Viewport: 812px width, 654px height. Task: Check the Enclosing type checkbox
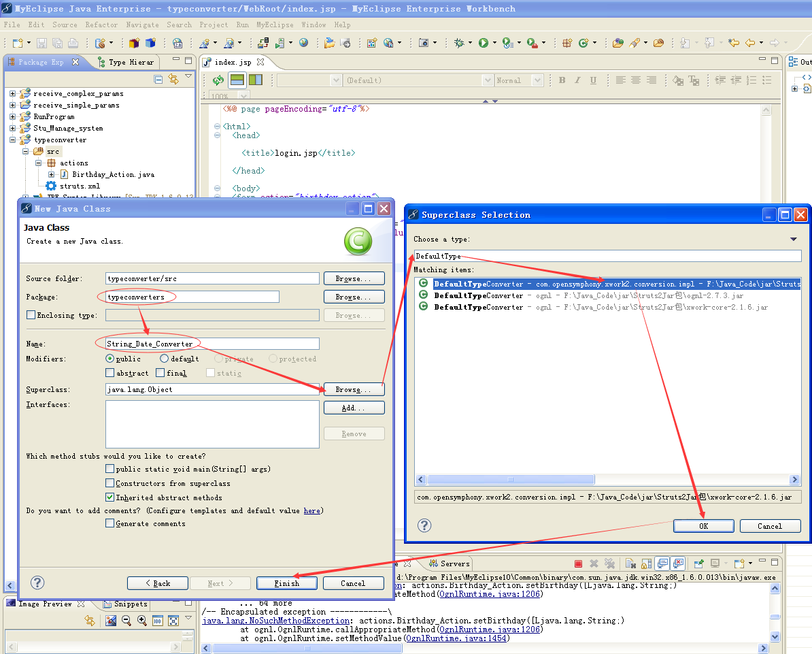click(31, 315)
